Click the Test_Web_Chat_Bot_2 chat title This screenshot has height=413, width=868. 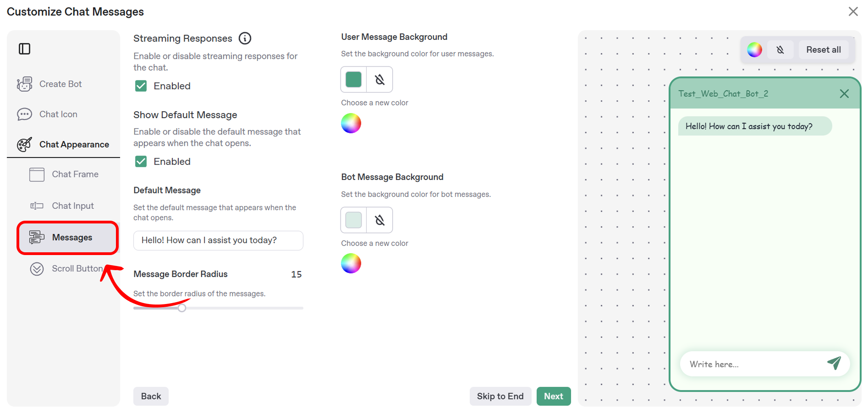(x=723, y=93)
